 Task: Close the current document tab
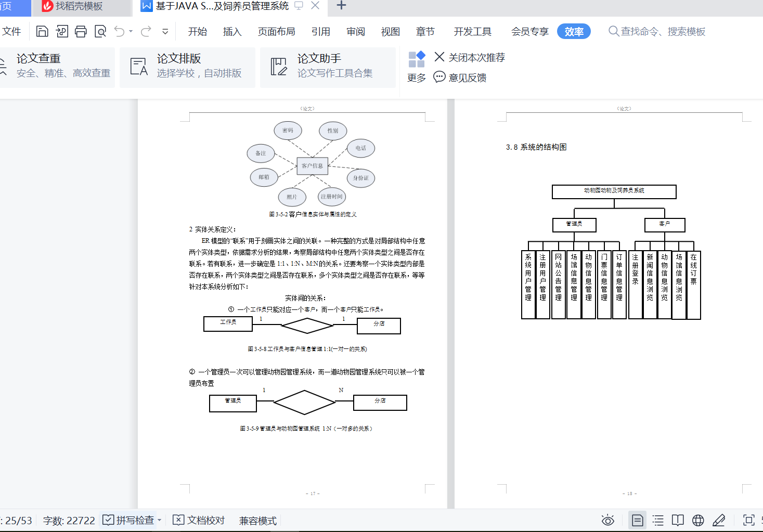click(315, 6)
